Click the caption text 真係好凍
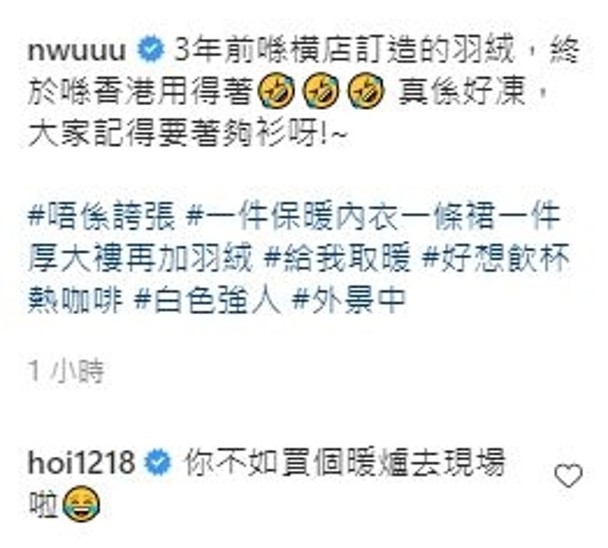Image resolution: width=608 pixels, height=548 pixels. [x=462, y=92]
